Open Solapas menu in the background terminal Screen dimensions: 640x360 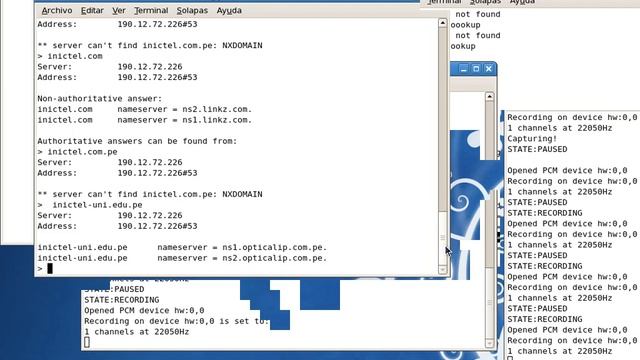485,2
